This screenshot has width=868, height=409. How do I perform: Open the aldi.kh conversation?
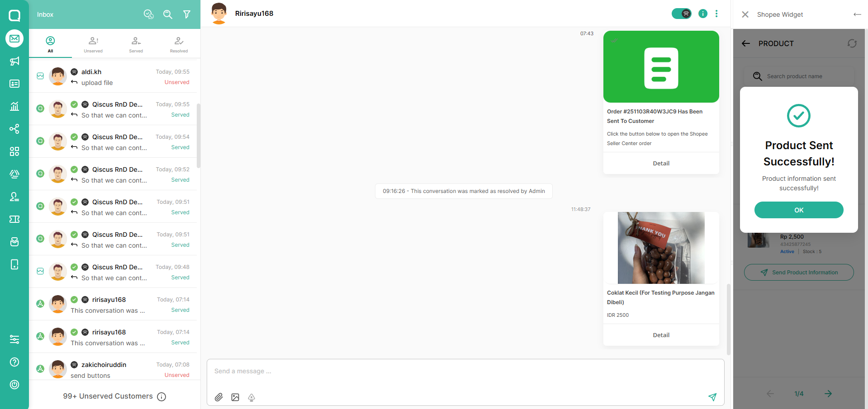tap(113, 77)
